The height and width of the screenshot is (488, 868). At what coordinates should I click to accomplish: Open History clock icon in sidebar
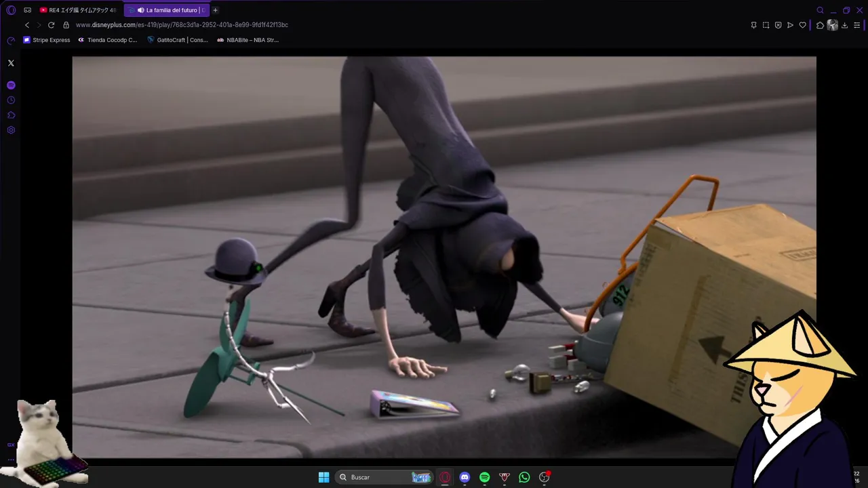pos(11,100)
